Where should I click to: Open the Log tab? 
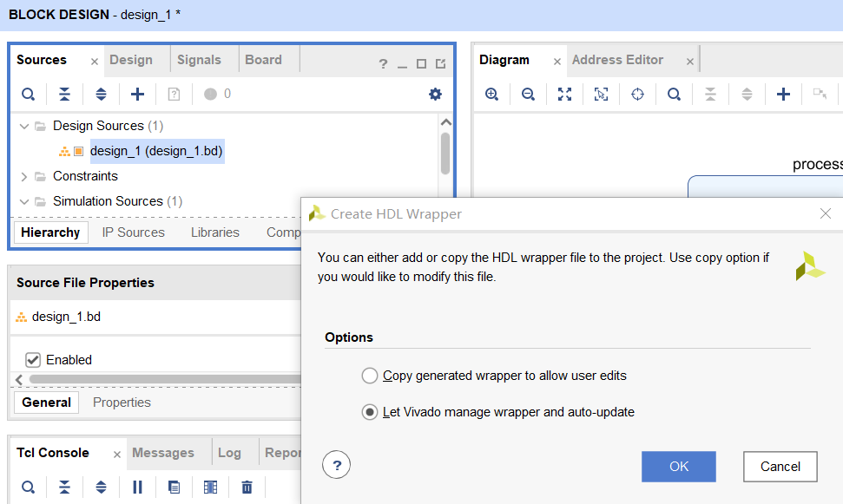[x=229, y=453]
